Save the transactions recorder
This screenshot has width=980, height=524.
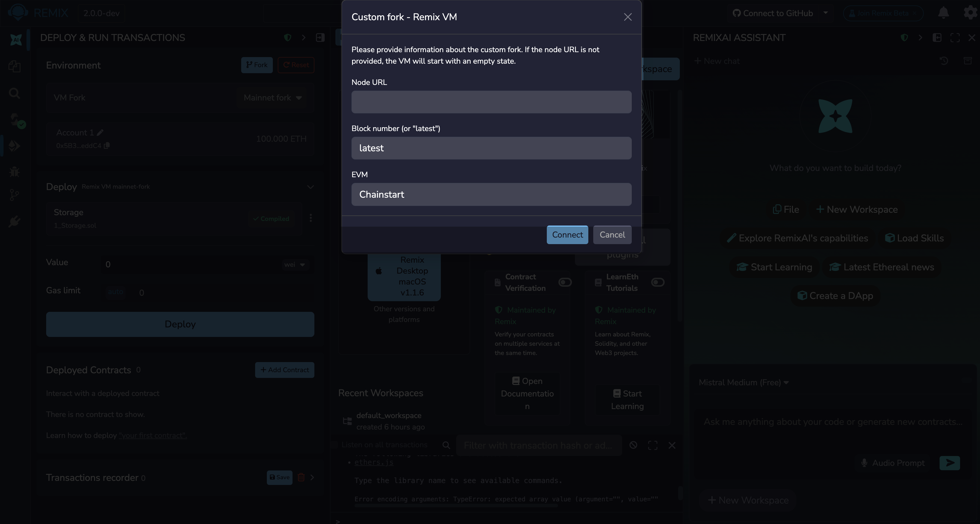279,477
